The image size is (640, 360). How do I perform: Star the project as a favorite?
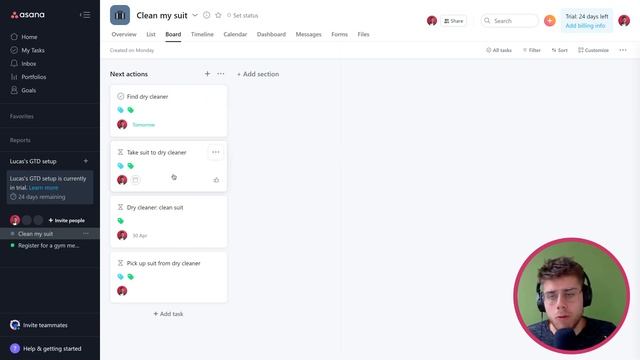[x=218, y=15]
